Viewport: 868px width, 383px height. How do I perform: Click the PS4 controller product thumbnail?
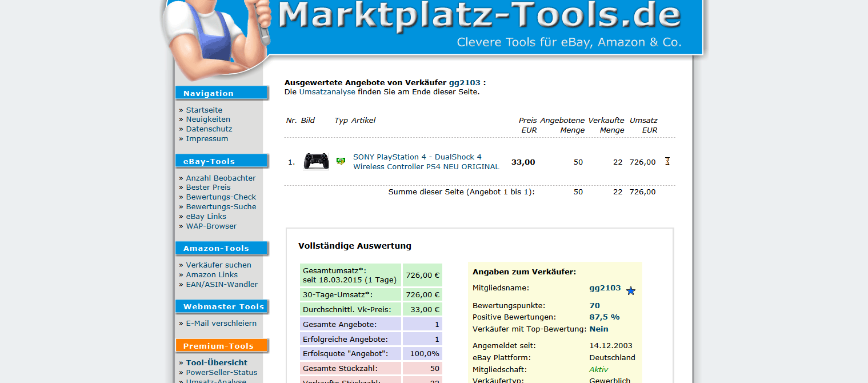(x=316, y=161)
